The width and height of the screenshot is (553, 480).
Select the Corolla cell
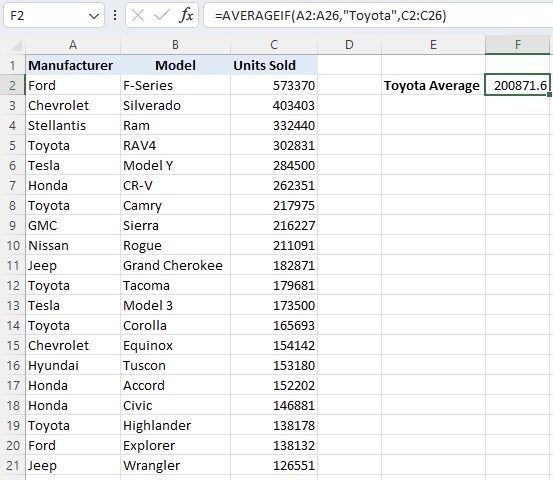(x=175, y=326)
